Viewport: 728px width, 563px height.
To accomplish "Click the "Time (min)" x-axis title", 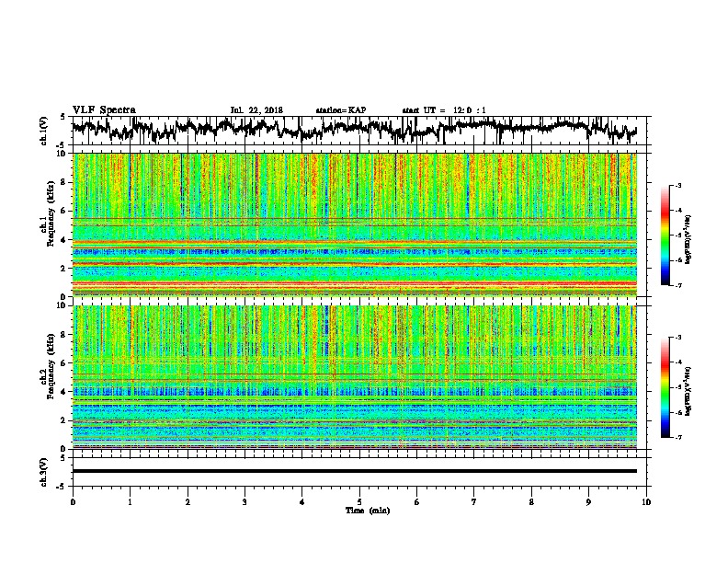I will [368, 511].
